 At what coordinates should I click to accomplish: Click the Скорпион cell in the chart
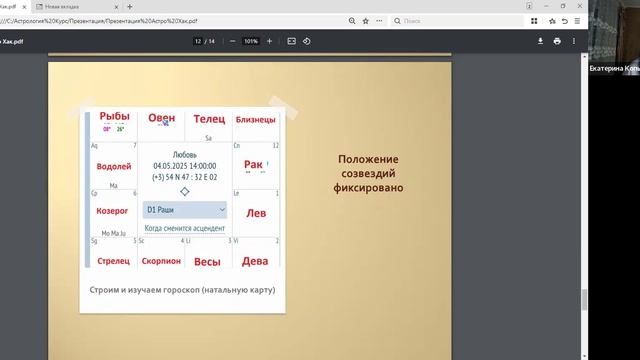pyautogui.click(x=161, y=253)
